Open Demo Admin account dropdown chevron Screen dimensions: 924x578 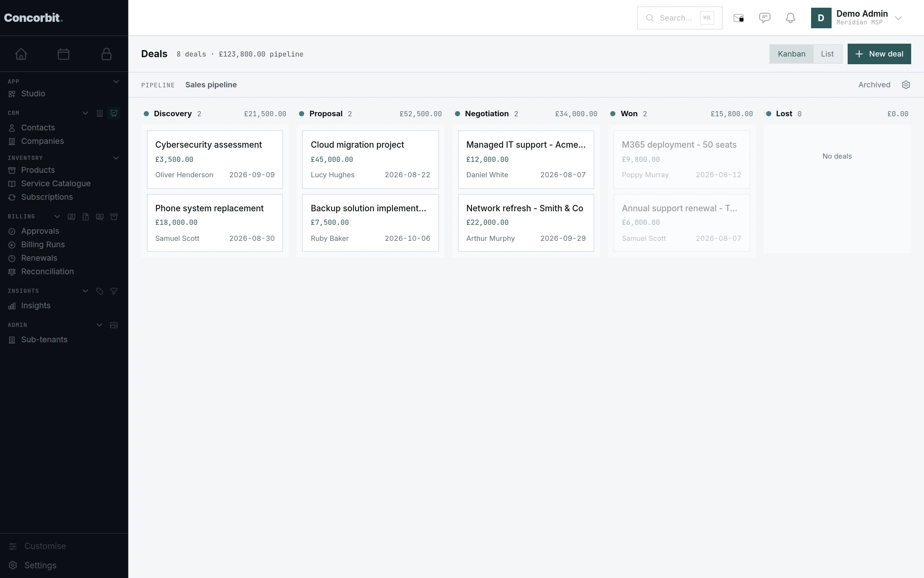[x=898, y=18]
